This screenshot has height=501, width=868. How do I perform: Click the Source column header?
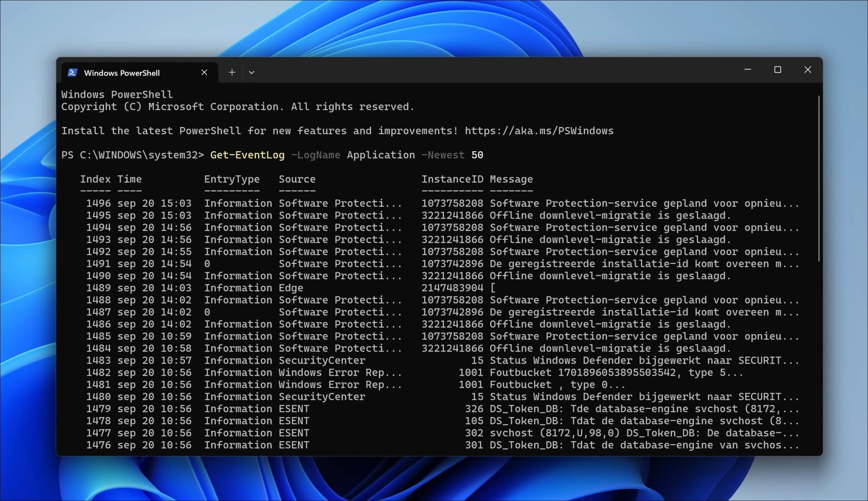(297, 179)
